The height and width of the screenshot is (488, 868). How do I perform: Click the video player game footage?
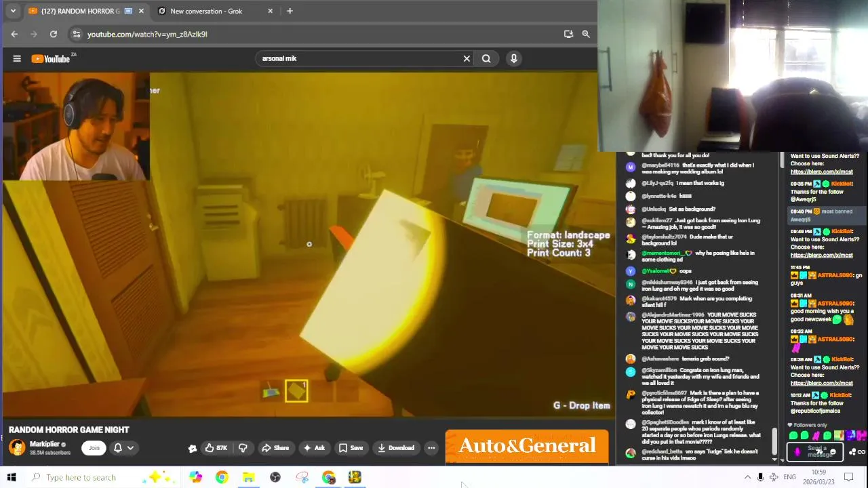click(309, 244)
